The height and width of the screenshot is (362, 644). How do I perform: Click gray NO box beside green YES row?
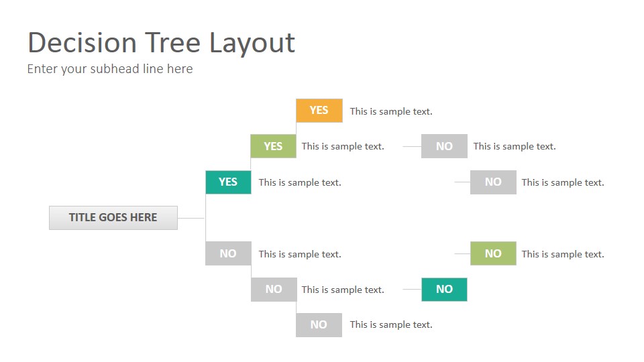pyautogui.click(x=444, y=146)
